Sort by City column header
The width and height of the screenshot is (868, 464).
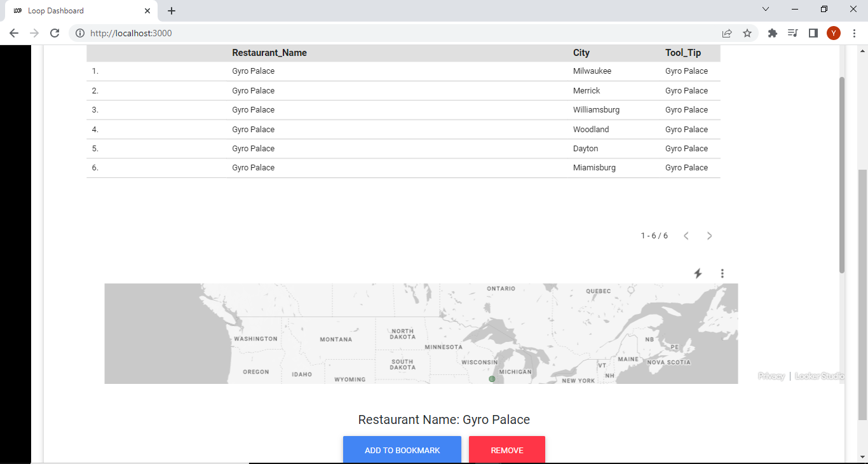[x=581, y=53]
